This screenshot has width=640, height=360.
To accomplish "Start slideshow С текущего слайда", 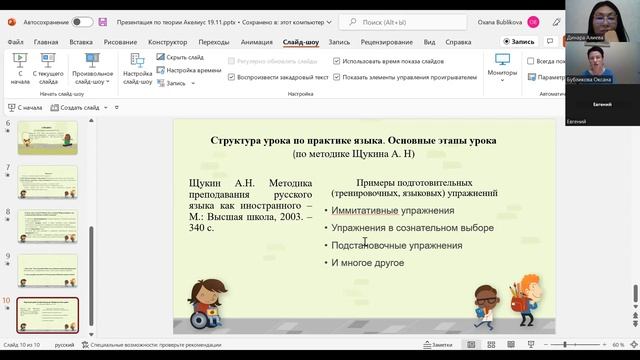I will pos(48,69).
